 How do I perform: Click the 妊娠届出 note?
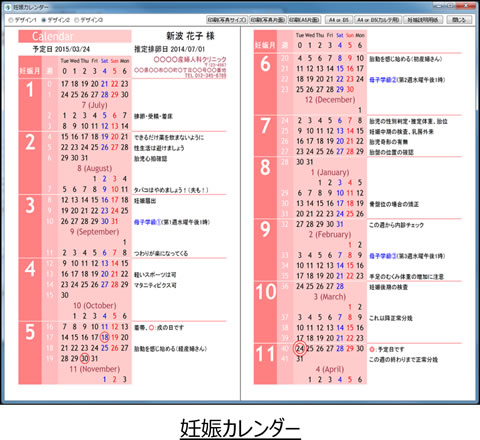tap(145, 201)
